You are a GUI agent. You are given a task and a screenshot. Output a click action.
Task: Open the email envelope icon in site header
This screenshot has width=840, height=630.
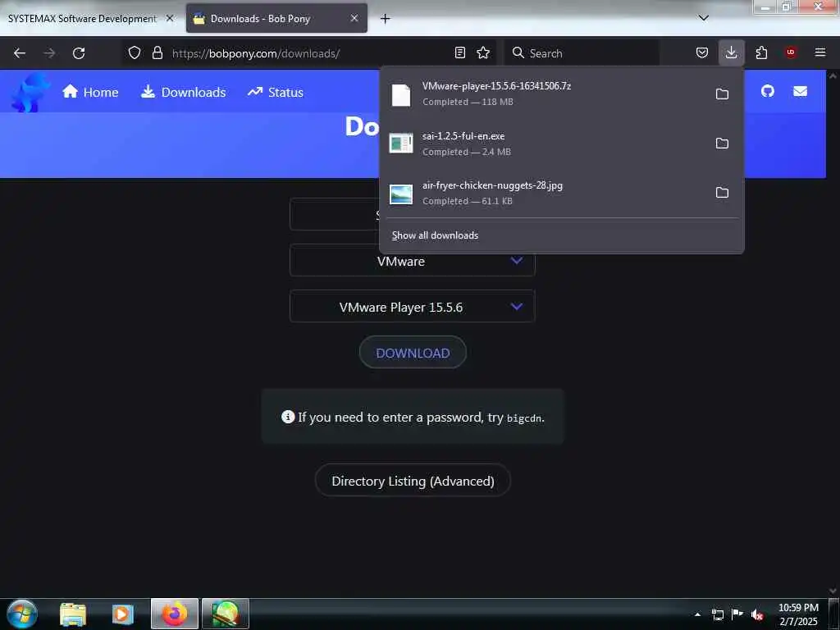coord(800,92)
